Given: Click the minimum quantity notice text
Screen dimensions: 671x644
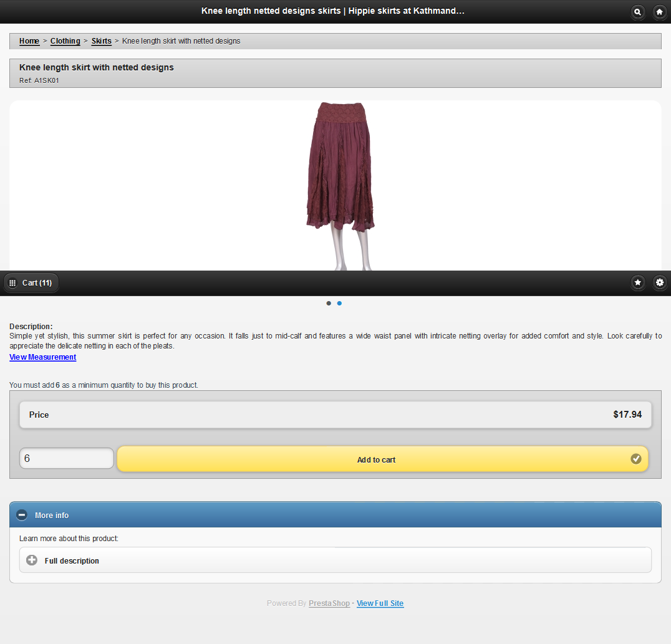Looking at the screenshot, I should [104, 385].
